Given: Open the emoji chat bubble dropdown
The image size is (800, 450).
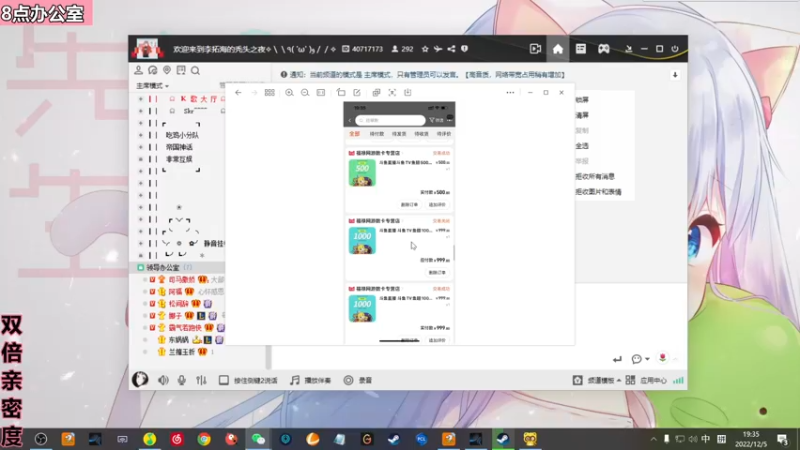Looking at the screenshot, I should point(640,359).
